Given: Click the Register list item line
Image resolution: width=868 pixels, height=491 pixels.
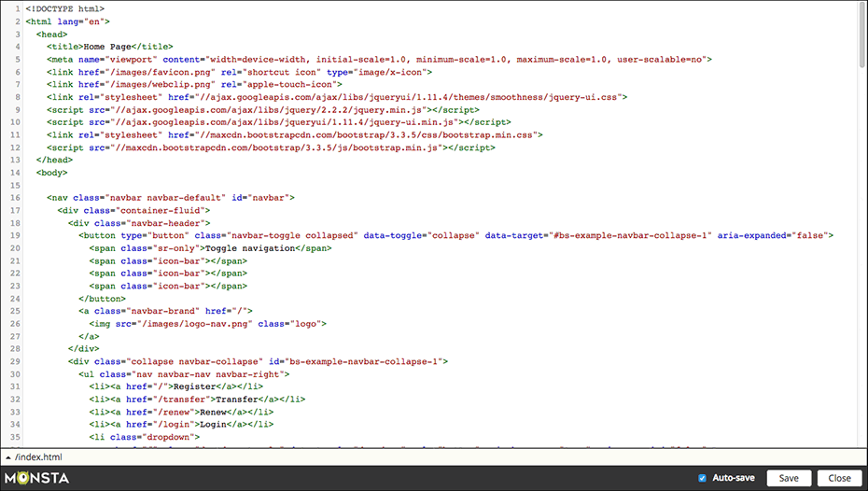Looking at the screenshot, I should [x=176, y=386].
